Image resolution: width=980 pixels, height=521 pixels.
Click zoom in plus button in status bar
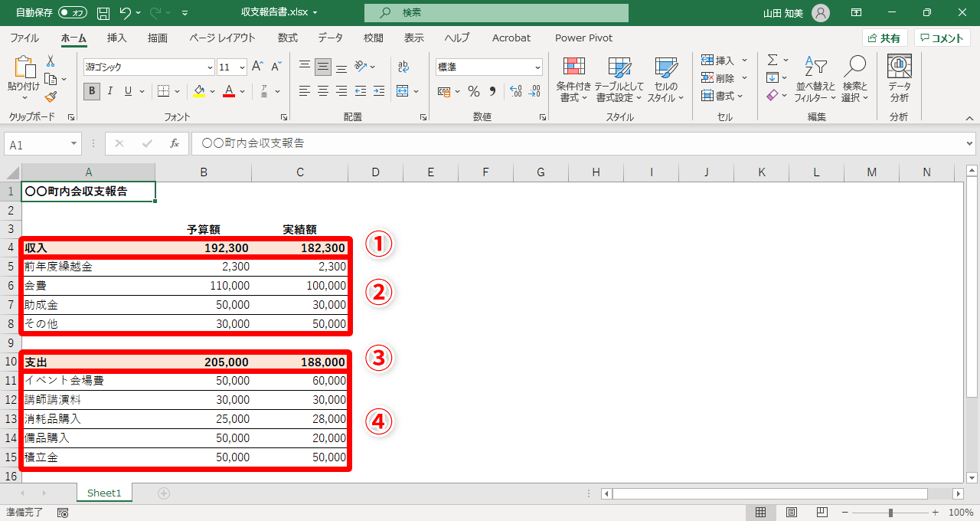pyautogui.click(x=935, y=513)
